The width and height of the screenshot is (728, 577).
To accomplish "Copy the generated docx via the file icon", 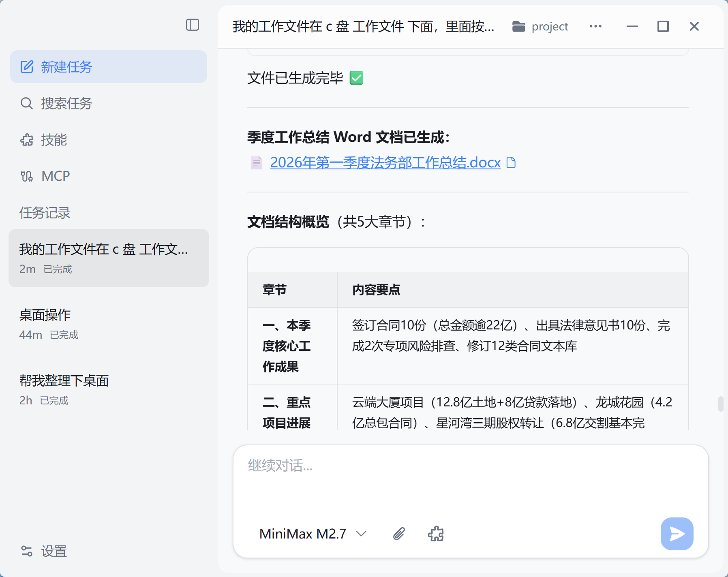I will click(511, 162).
